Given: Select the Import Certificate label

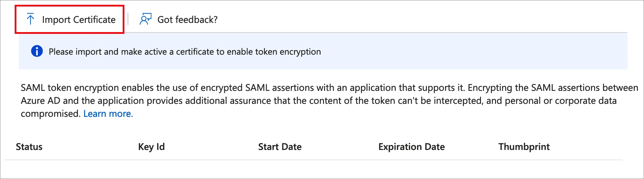Looking at the screenshot, I should (x=79, y=20).
